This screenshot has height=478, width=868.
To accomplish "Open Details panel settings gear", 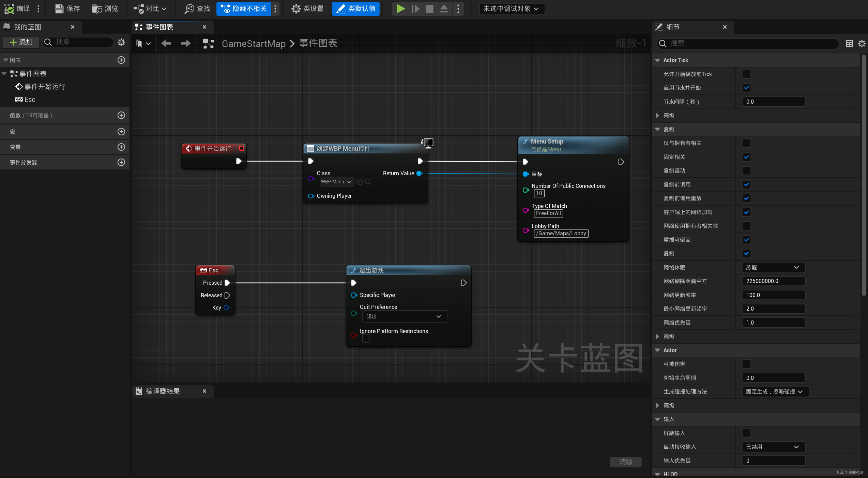I will tap(862, 43).
